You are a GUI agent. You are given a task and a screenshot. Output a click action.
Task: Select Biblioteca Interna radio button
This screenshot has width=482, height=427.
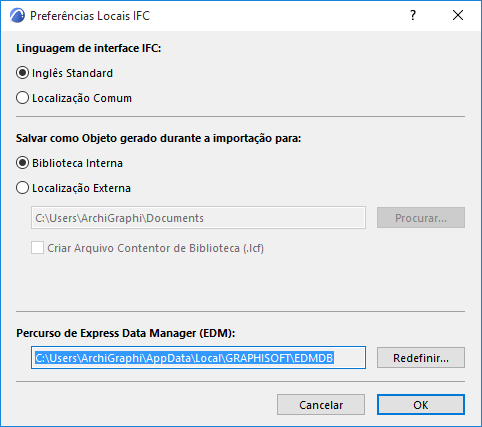coord(22,163)
